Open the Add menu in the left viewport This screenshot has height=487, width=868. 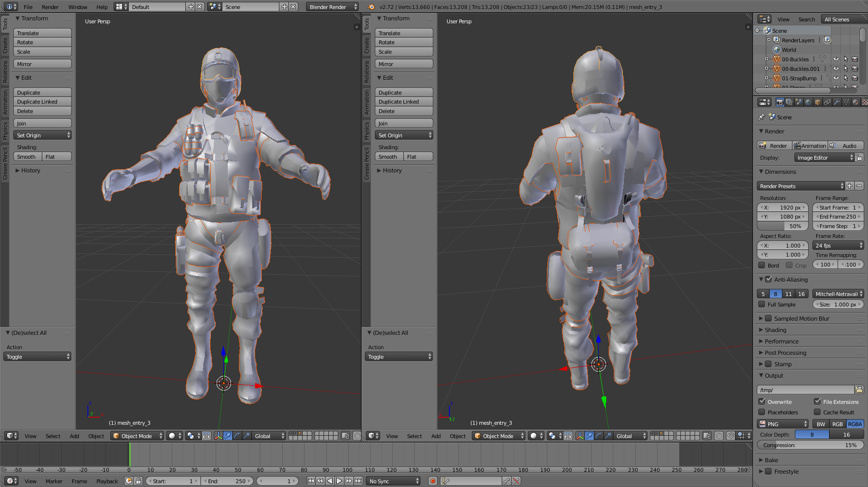pos(75,436)
